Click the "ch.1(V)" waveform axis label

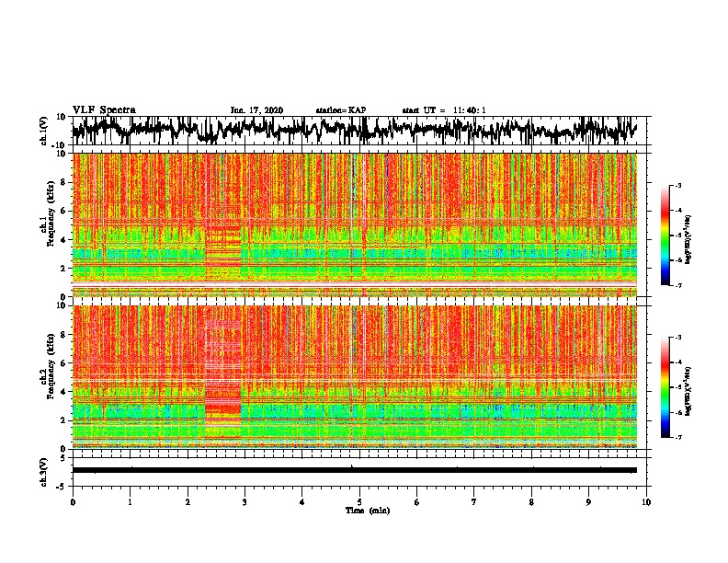point(44,131)
